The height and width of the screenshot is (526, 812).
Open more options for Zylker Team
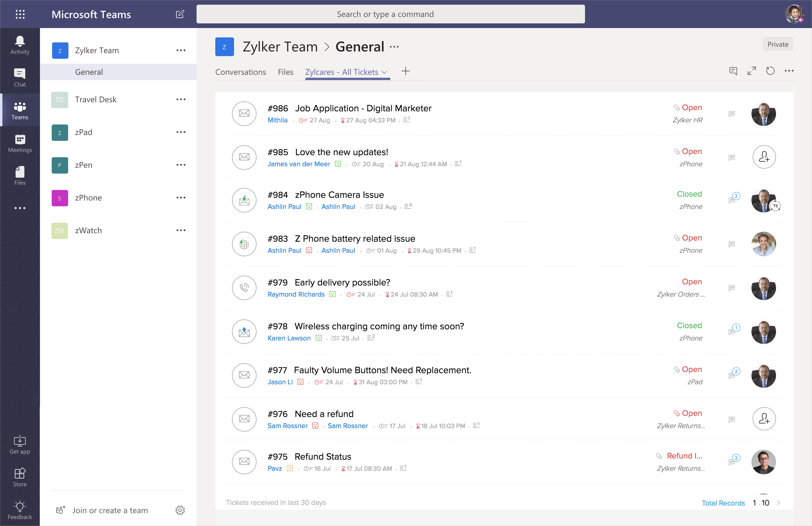pos(181,51)
